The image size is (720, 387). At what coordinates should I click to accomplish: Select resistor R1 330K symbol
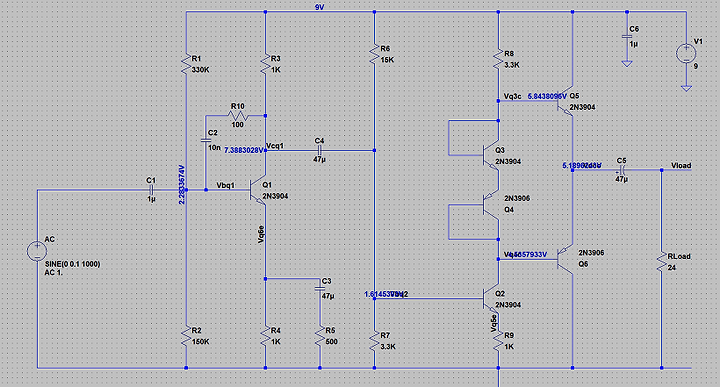[x=186, y=64]
